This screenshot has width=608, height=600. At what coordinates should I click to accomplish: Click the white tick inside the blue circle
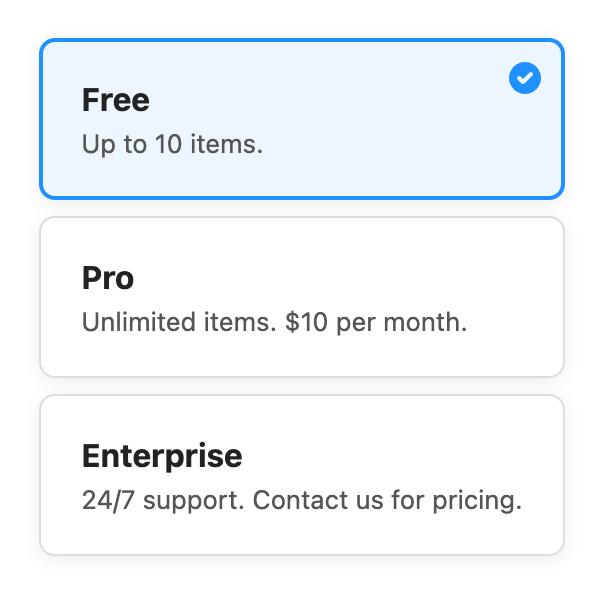click(x=525, y=78)
